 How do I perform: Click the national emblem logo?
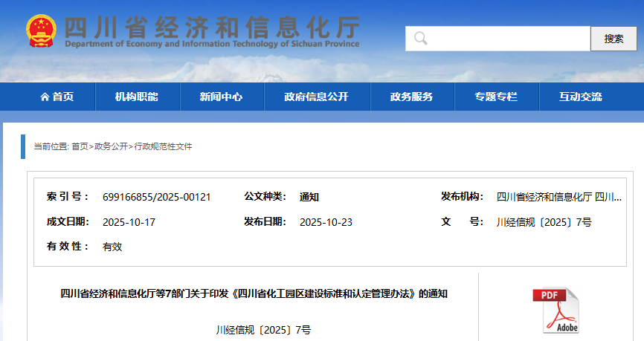pyautogui.click(x=41, y=32)
